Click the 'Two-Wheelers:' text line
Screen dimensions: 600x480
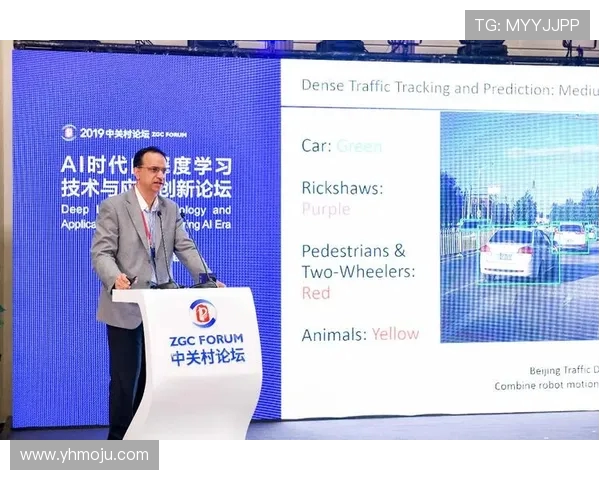coord(358,272)
